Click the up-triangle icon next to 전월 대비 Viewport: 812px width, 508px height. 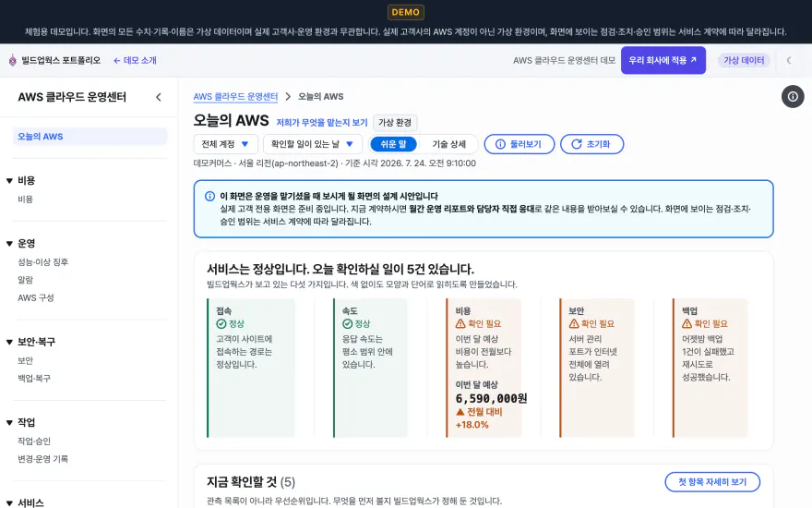point(460,412)
